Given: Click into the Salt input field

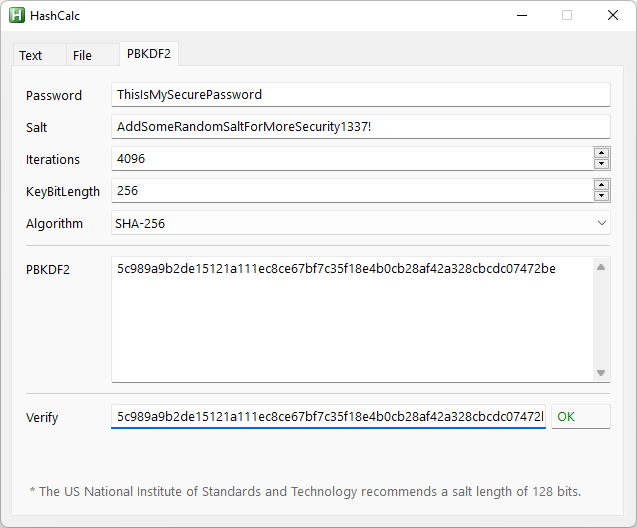Looking at the screenshot, I should coord(361,127).
